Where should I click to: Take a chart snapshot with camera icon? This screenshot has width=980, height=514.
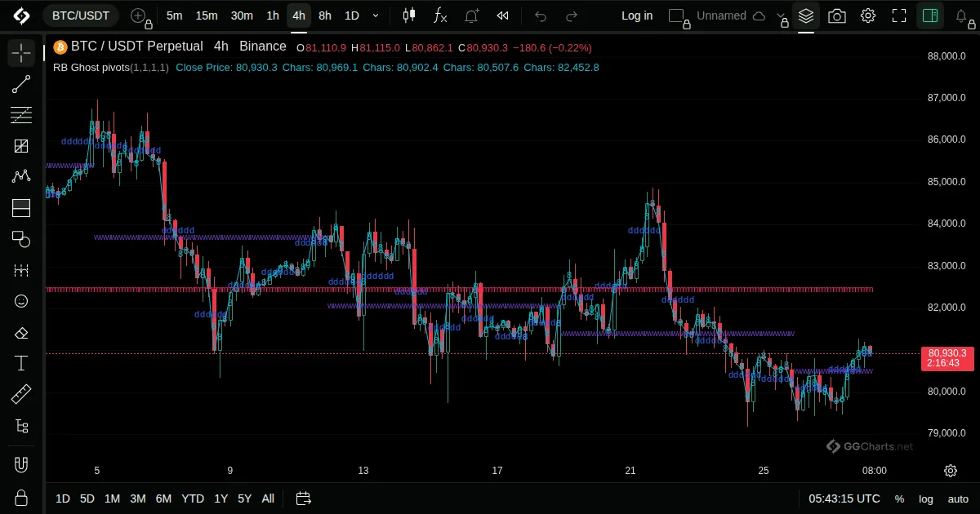(x=837, y=16)
